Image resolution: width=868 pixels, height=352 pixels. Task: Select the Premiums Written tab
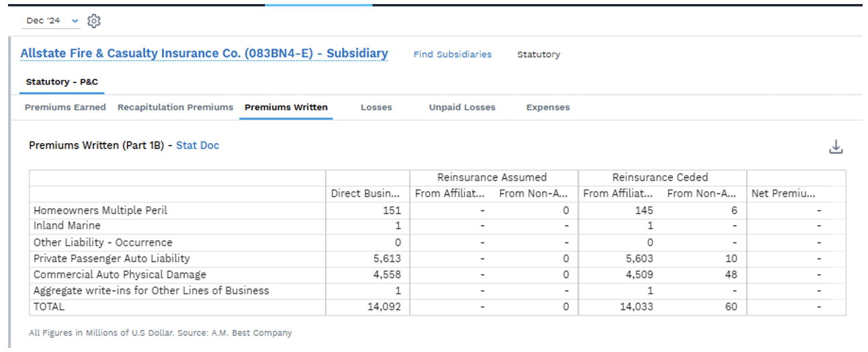(286, 107)
